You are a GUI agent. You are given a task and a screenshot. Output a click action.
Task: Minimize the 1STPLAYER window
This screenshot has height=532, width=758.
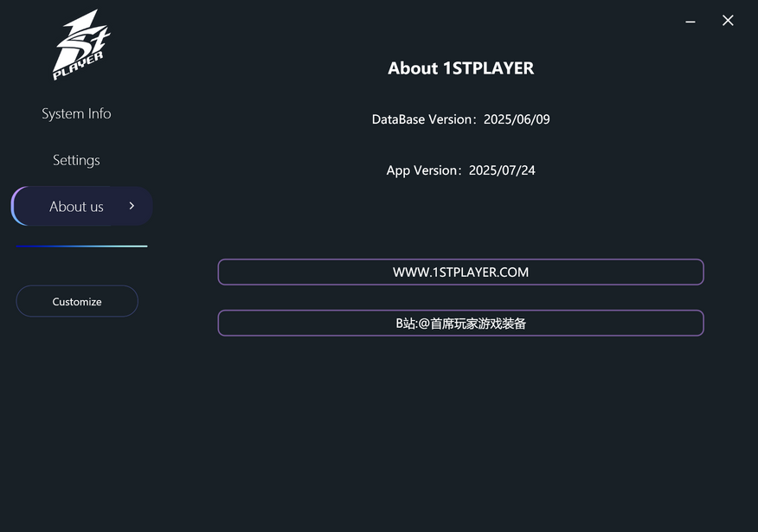(691, 21)
